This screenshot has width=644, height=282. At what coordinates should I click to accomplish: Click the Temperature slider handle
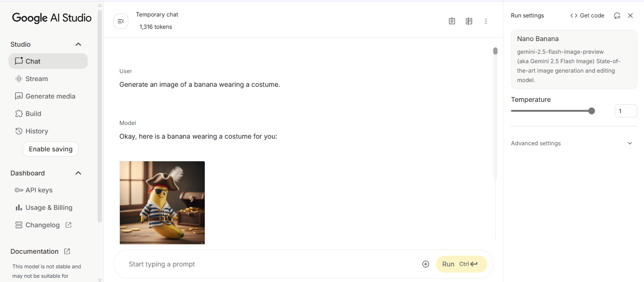pos(592,111)
